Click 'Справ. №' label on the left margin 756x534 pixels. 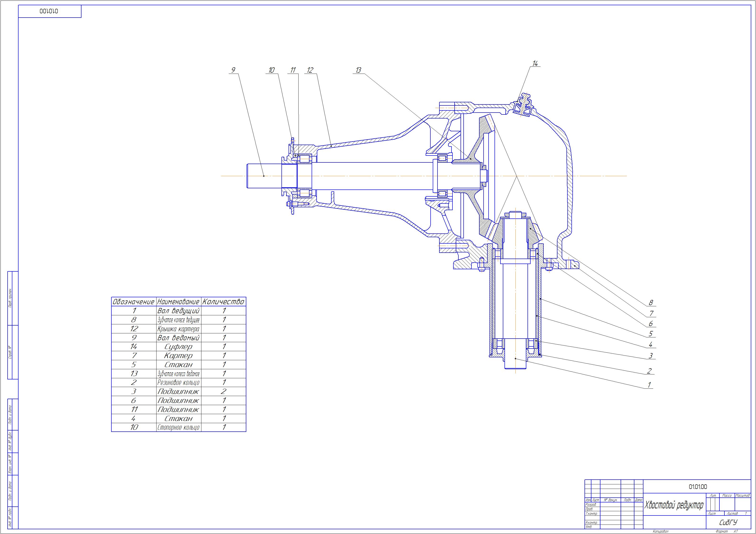point(10,352)
